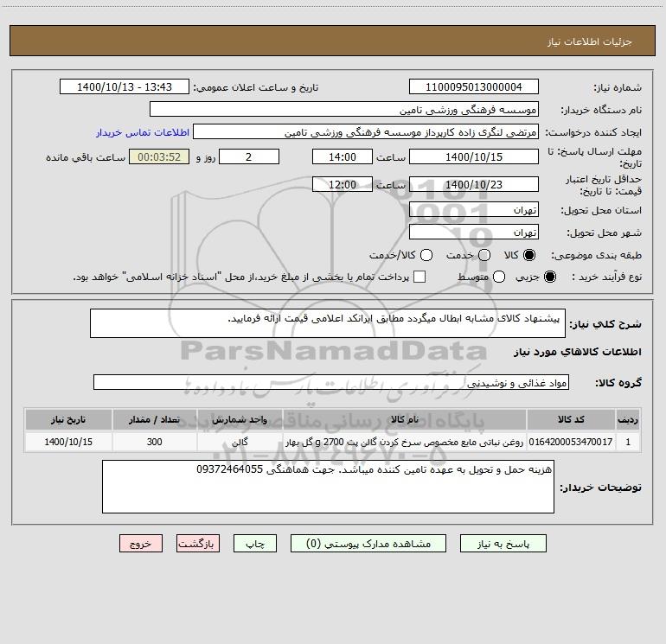The image size is (666, 644).
Task: Click the general need description text box
Action: tap(328, 323)
